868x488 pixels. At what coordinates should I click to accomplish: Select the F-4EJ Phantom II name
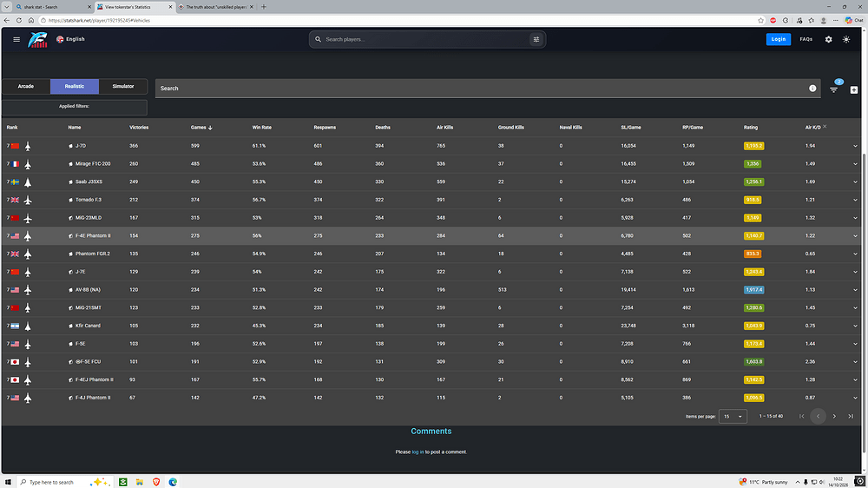[x=94, y=380]
